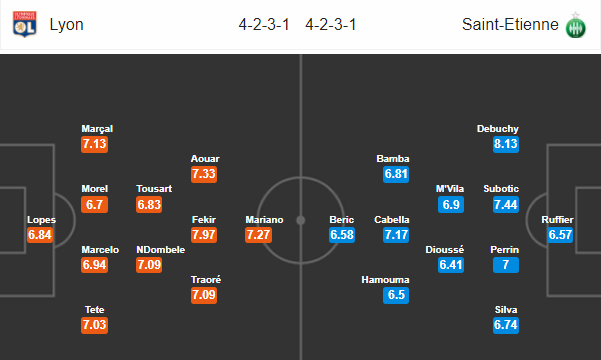Screen dimensions: 601x360
Task: Open the Saint-Etienne team name link
Action: [510, 25]
